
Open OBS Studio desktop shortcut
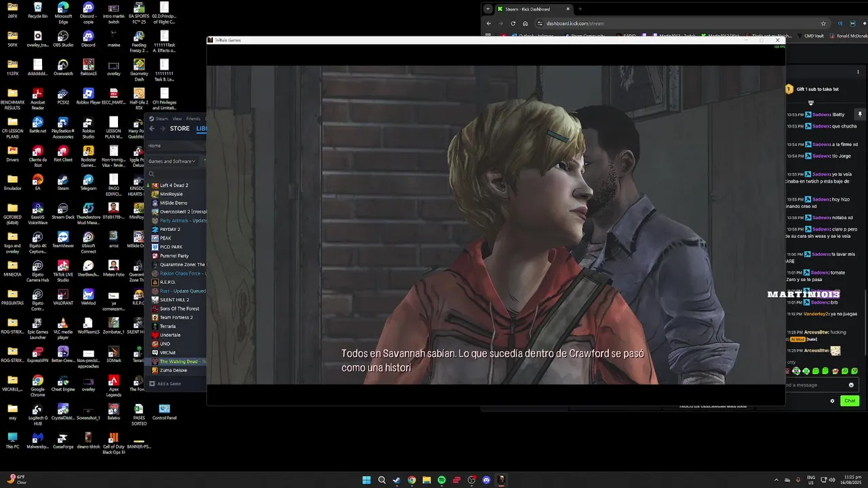click(x=63, y=38)
